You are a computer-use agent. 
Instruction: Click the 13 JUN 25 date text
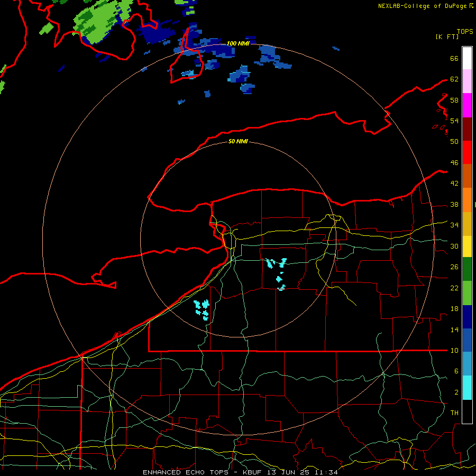click(289, 472)
